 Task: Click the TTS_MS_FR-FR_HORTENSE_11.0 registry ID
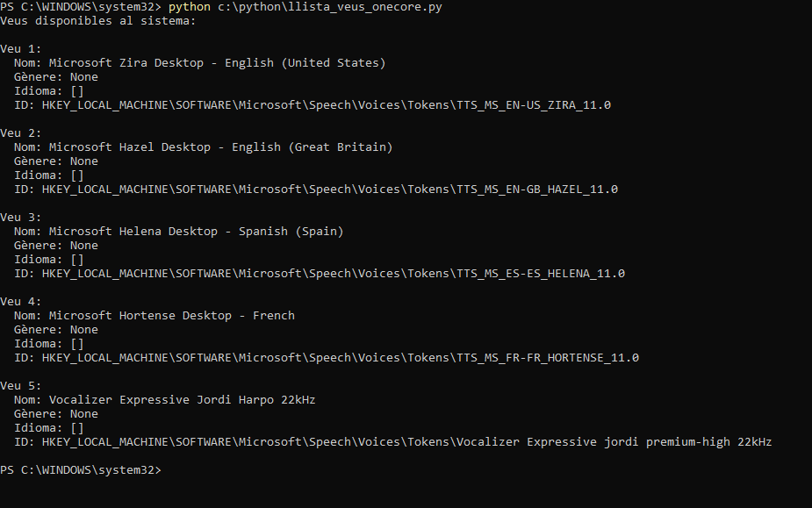tap(340, 358)
